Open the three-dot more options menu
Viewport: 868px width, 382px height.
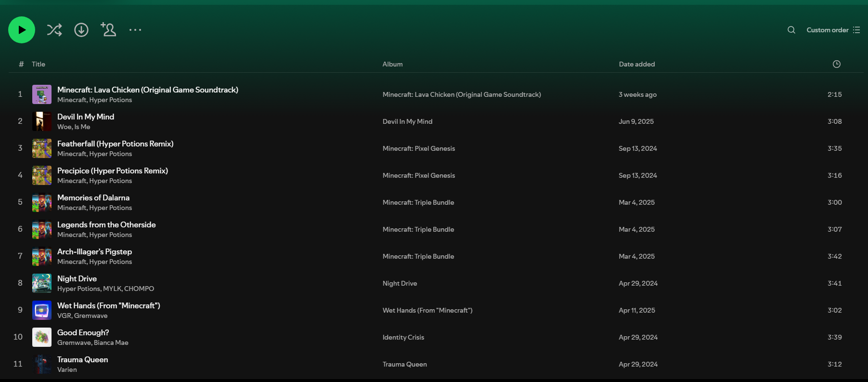point(135,30)
